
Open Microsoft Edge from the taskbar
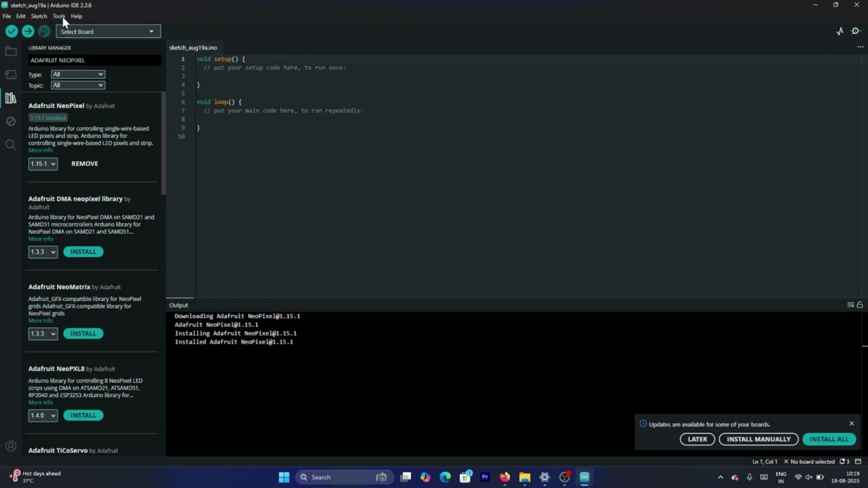coord(445,477)
